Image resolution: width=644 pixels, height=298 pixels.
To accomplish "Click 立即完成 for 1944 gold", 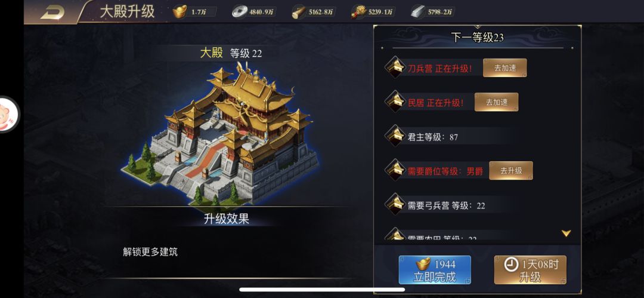I will coord(435,269).
